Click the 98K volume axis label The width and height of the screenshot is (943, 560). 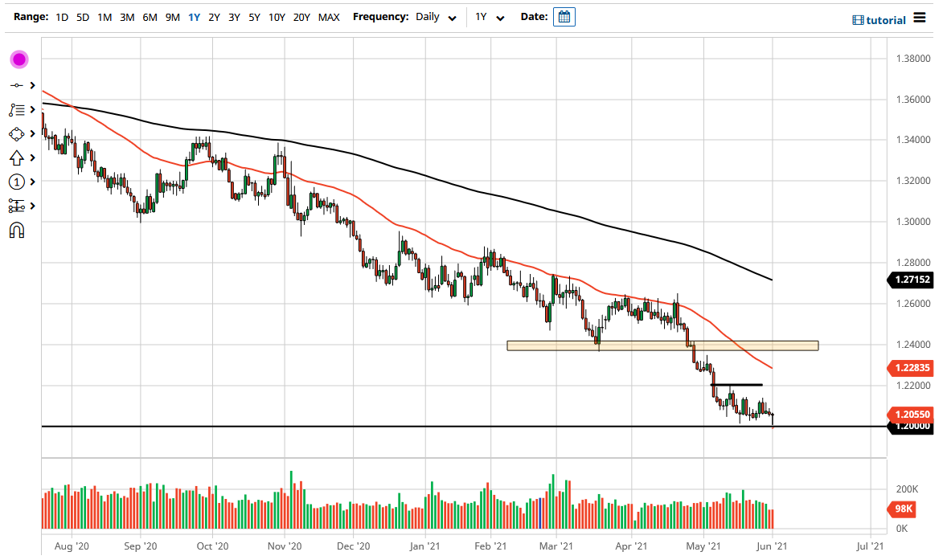904,509
